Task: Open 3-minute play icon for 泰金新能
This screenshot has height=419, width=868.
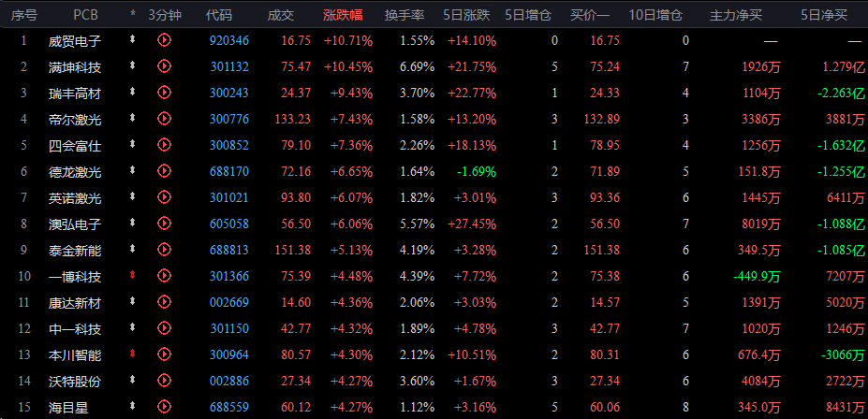Action: click(165, 250)
